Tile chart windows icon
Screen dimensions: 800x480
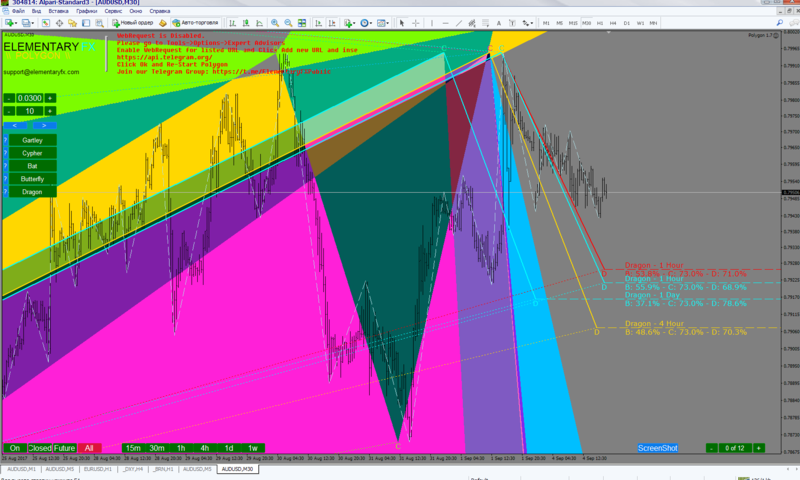(302, 23)
